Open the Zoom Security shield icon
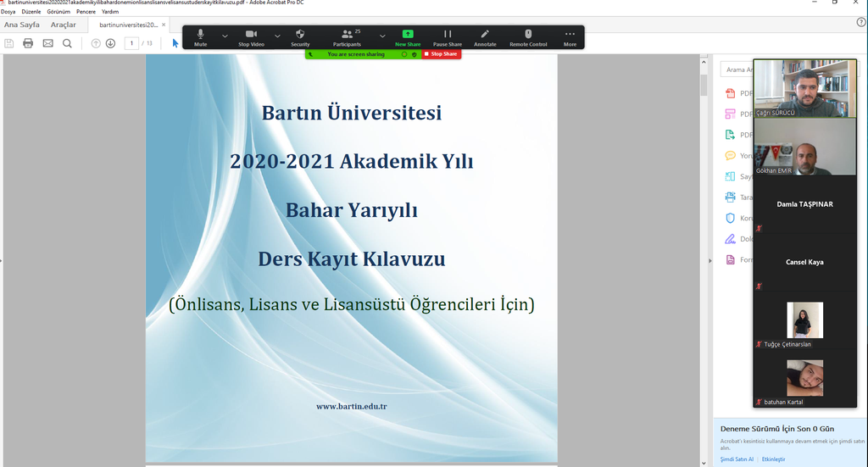Screen dimensions: 868x467 pos(300,35)
